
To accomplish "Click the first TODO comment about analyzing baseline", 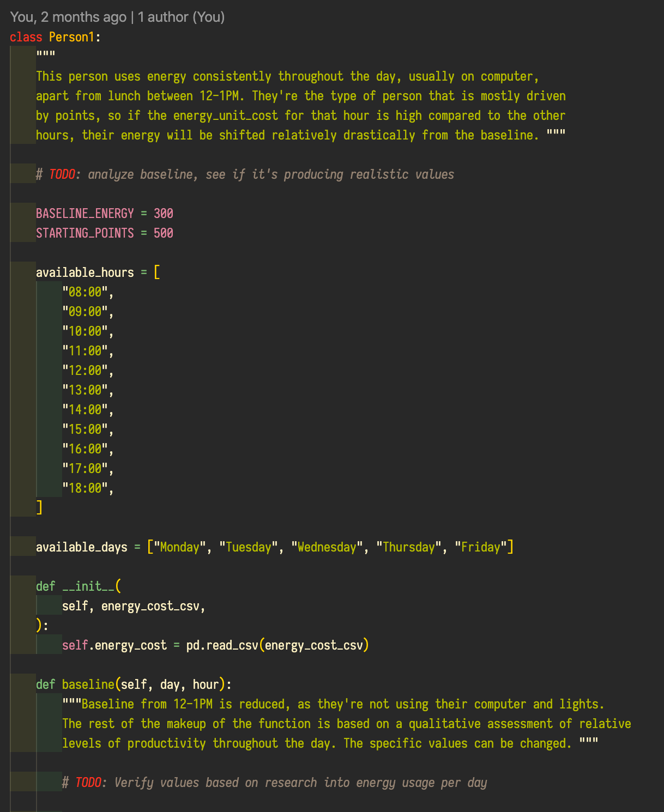I will click(x=245, y=174).
